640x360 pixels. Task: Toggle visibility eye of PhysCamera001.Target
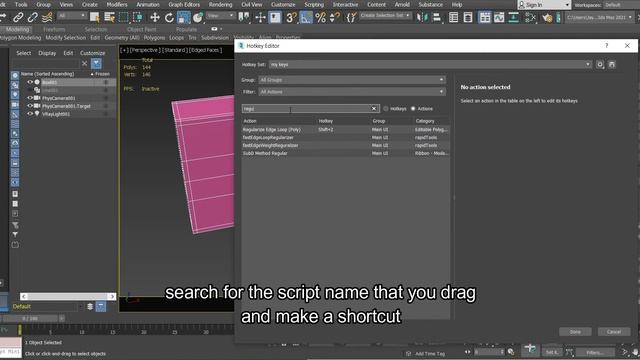tap(30, 106)
